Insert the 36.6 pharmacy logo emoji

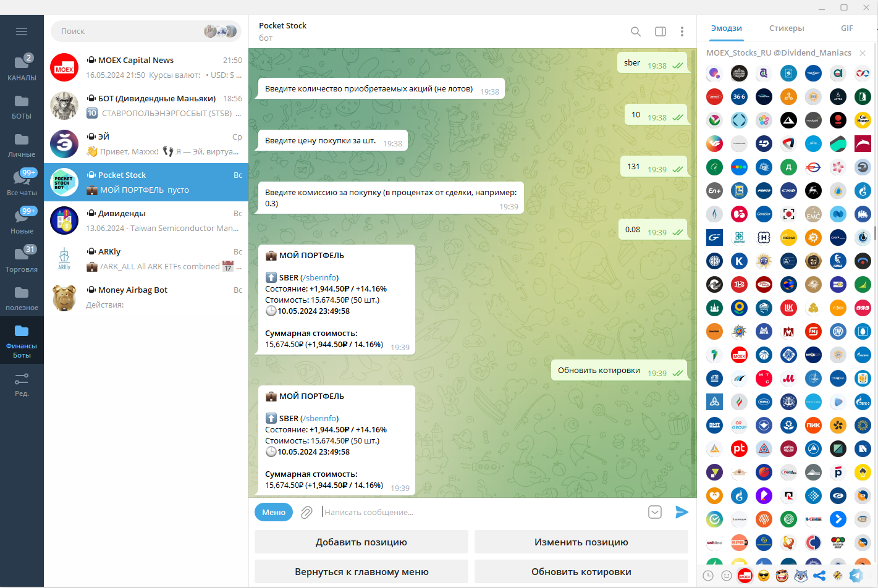[x=739, y=96]
